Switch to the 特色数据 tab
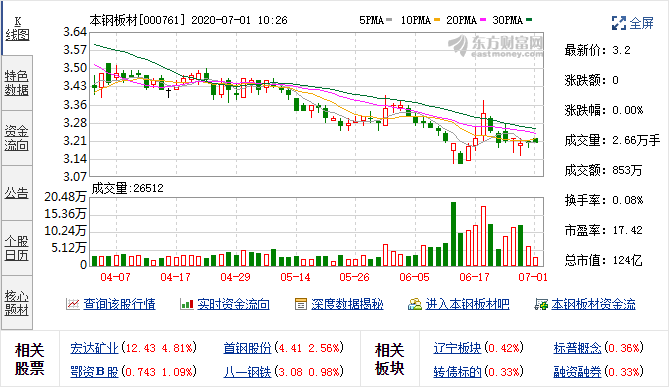The image size is (670, 387). point(17,83)
